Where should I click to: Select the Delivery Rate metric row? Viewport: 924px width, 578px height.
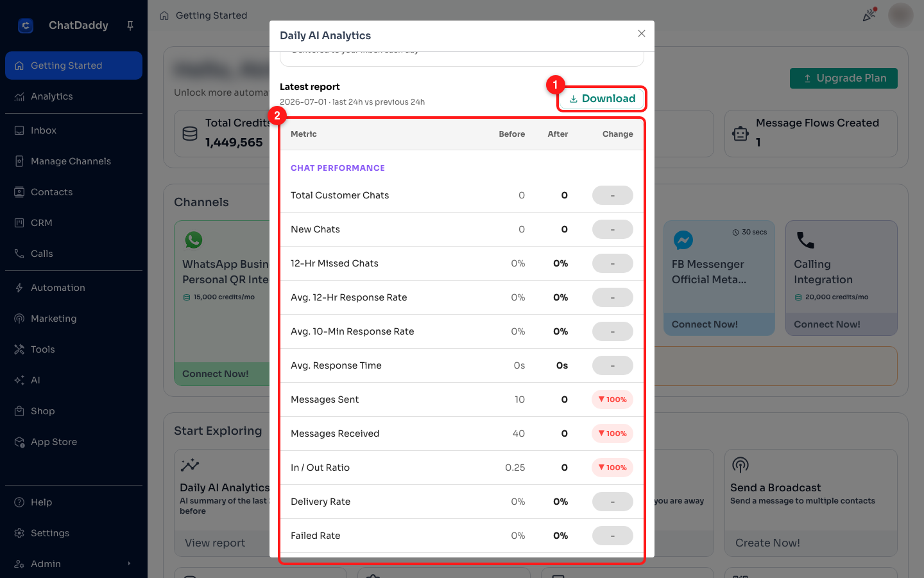(462, 502)
